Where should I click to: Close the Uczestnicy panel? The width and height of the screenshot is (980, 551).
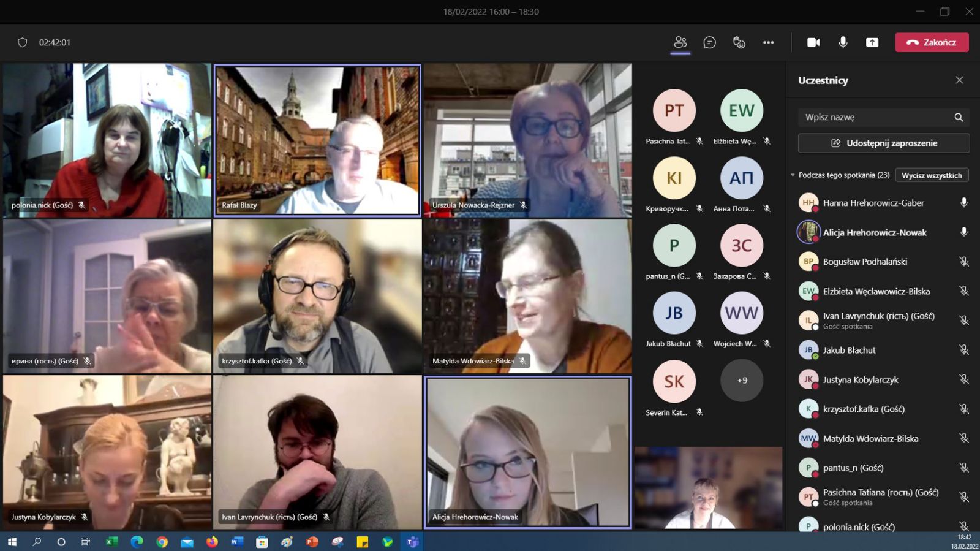[x=959, y=80]
